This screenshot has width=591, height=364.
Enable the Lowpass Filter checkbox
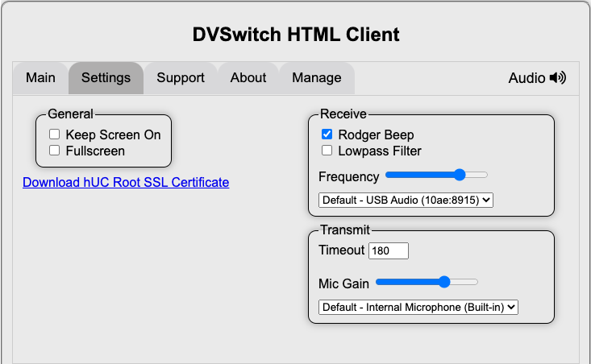pos(327,151)
